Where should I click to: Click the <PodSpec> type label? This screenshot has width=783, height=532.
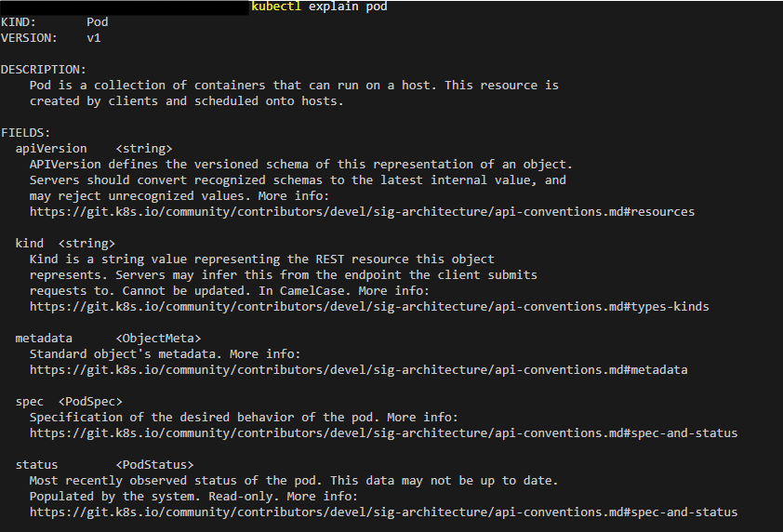(x=90, y=402)
